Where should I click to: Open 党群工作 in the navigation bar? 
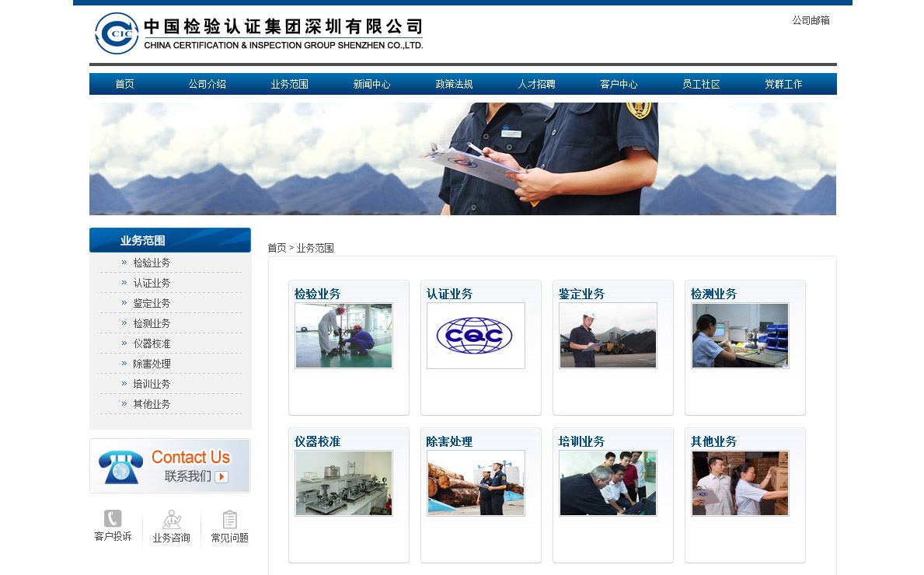coord(783,84)
